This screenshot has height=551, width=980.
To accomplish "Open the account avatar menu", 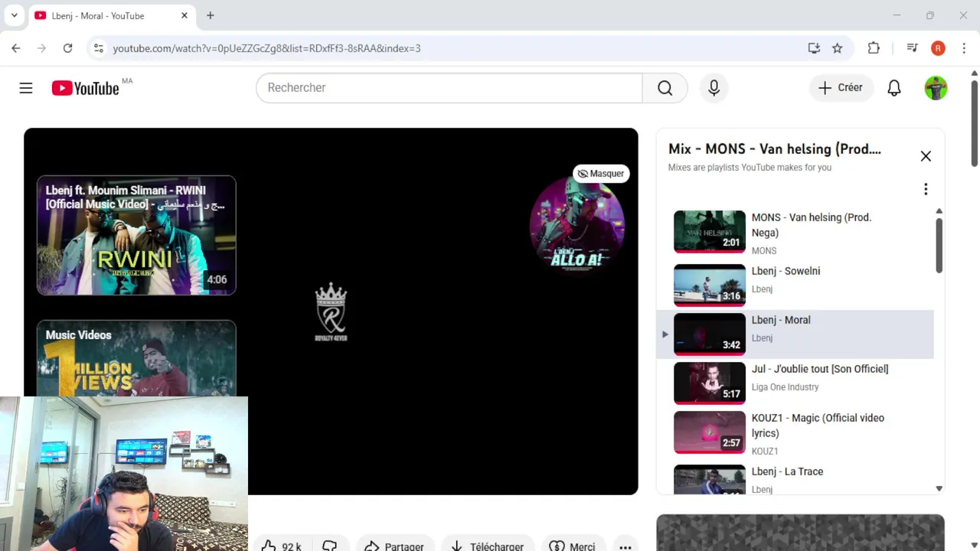I will (x=936, y=88).
